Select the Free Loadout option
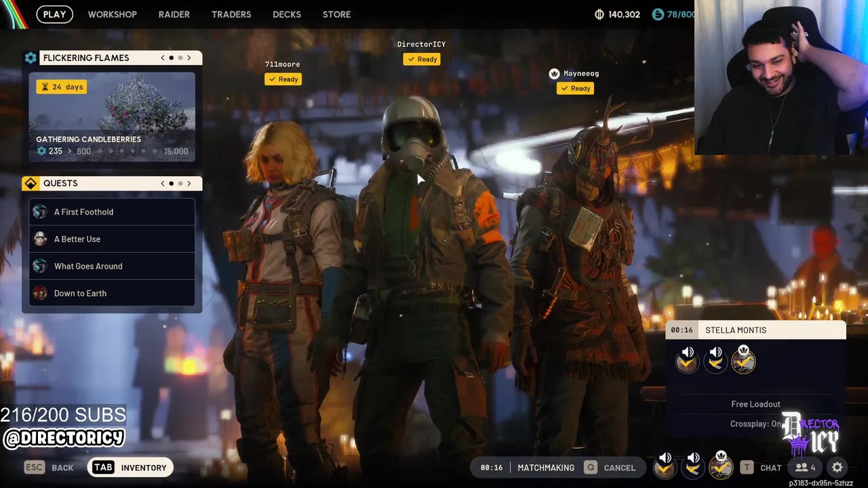The width and height of the screenshot is (868, 488). [x=755, y=404]
